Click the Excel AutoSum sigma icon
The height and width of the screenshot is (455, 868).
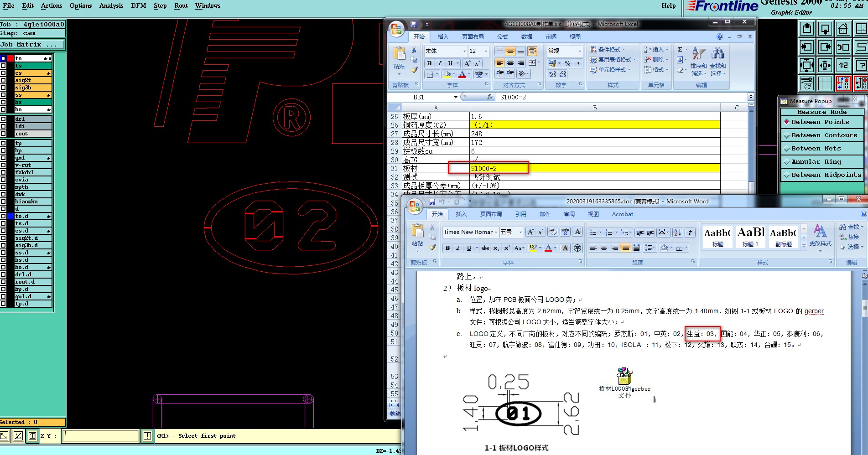click(680, 50)
